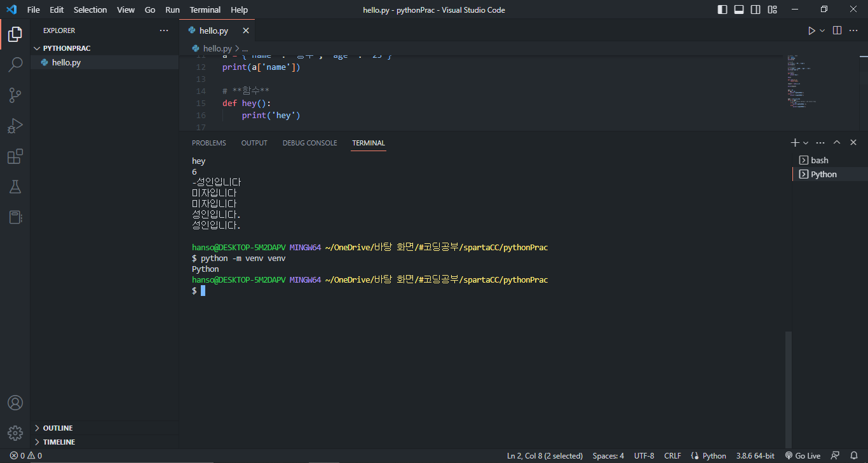This screenshot has width=868, height=463.
Task: Open Source Control view
Action: click(15, 95)
